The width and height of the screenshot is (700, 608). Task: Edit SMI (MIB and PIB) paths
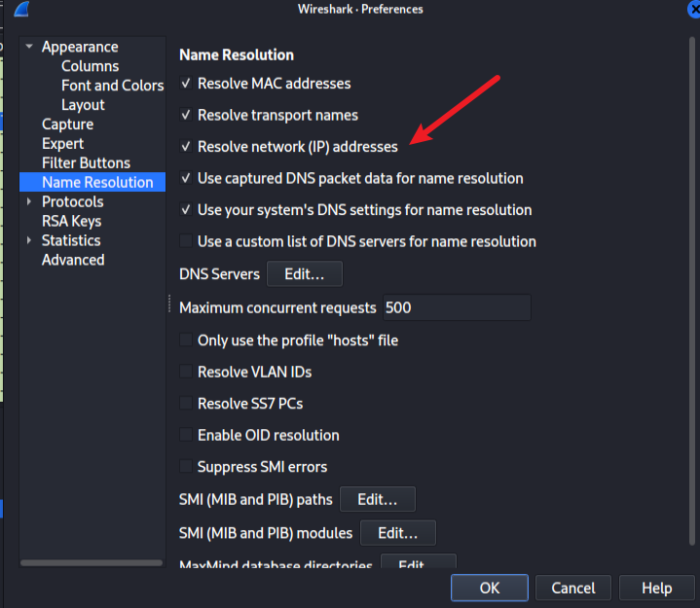377,500
